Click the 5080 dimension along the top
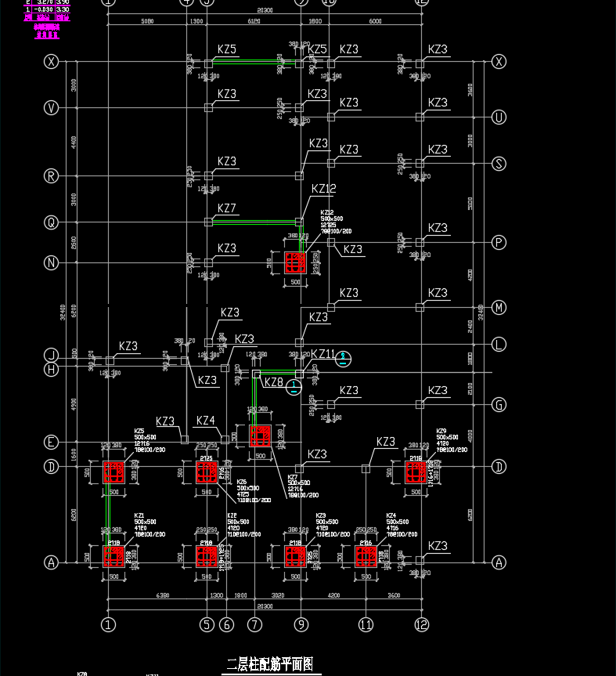 tap(147, 21)
